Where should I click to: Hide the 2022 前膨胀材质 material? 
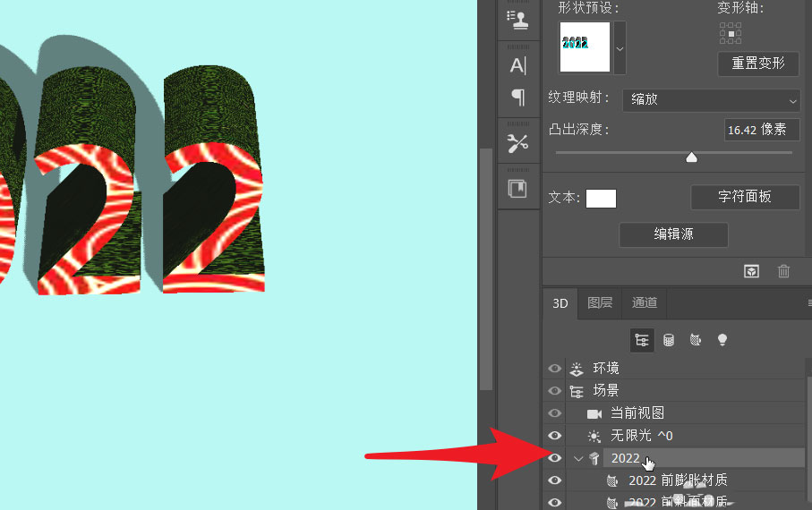click(x=554, y=480)
